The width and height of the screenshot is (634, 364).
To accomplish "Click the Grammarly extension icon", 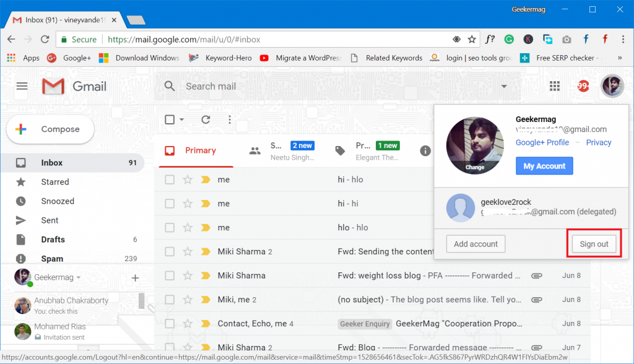I will coord(509,39).
